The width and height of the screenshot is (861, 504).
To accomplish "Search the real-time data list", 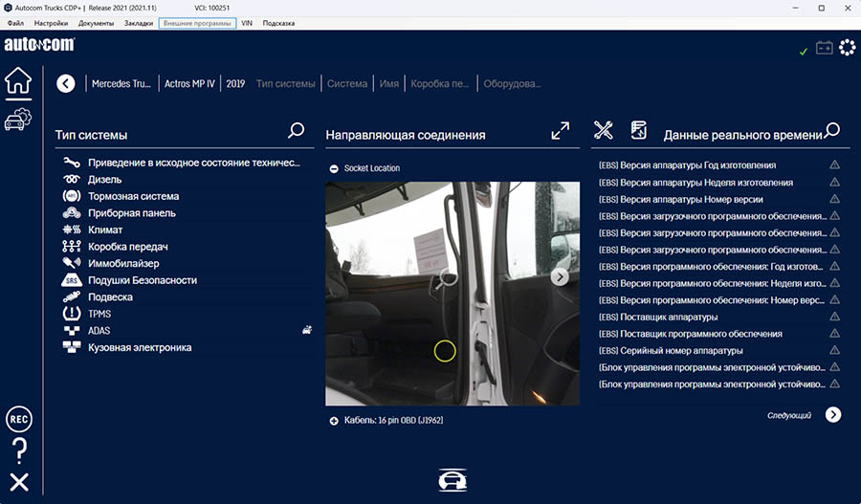I will pos(832,130).
